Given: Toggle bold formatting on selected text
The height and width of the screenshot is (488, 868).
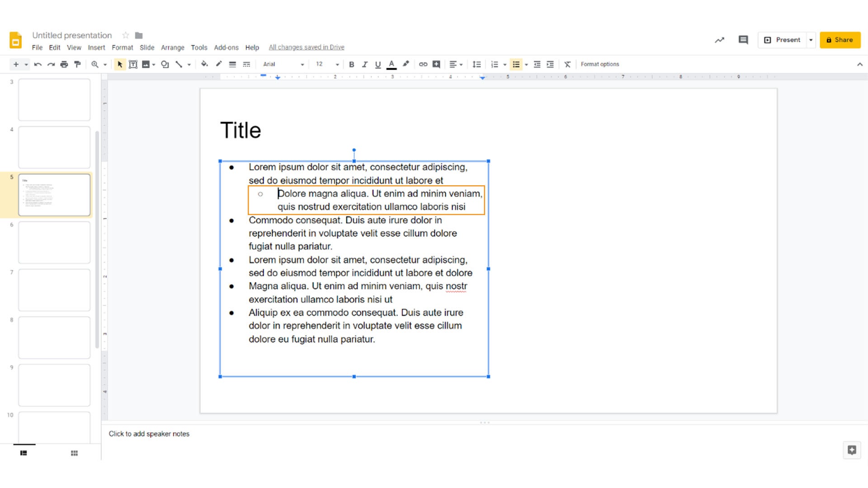Looking at the screenshot, I should coord(351,64).
